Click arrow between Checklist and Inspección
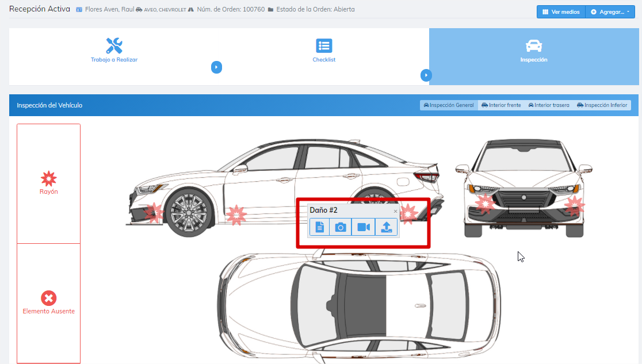The width and height of the screenshot is (642, 364). (x=426, y=75)
